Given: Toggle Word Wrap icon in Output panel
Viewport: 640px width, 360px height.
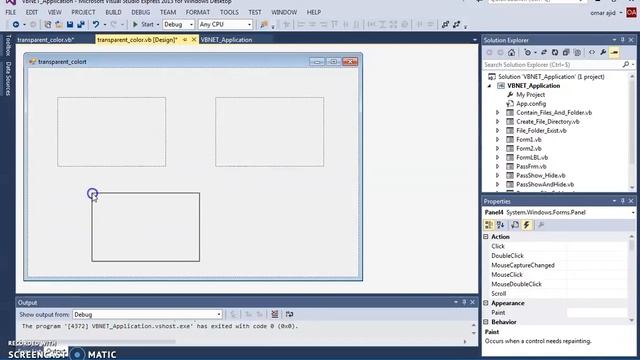Looking at the screenshot, I should pos(289,314).
